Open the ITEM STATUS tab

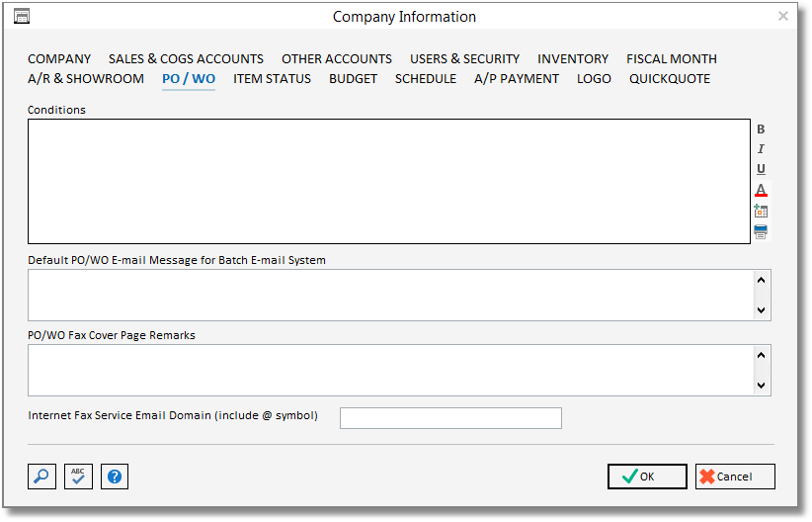[x=272, y=79]
